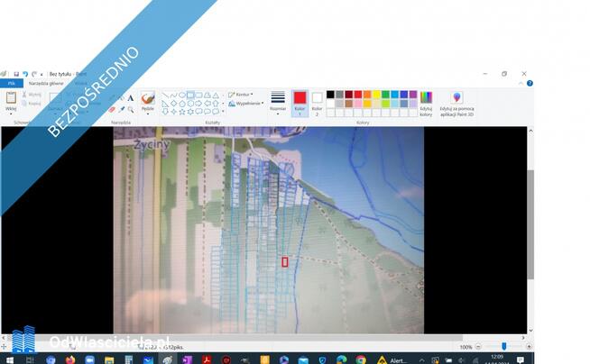Select the Text tool (A icon)

click(x=131, y=98)
